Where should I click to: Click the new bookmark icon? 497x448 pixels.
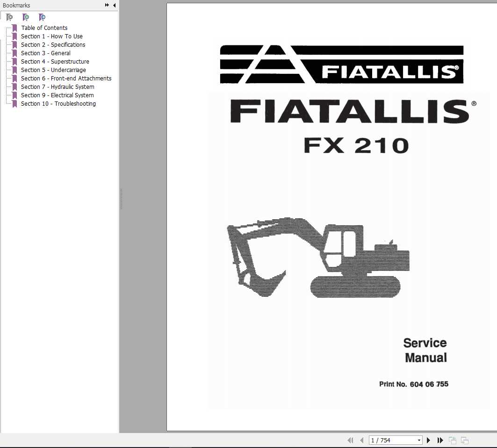26,17
